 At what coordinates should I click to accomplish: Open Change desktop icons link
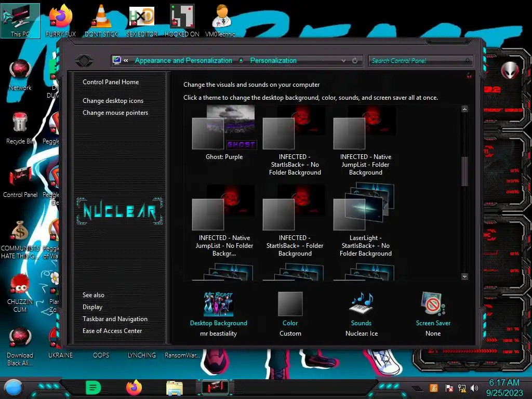click(x=113, y=101)
